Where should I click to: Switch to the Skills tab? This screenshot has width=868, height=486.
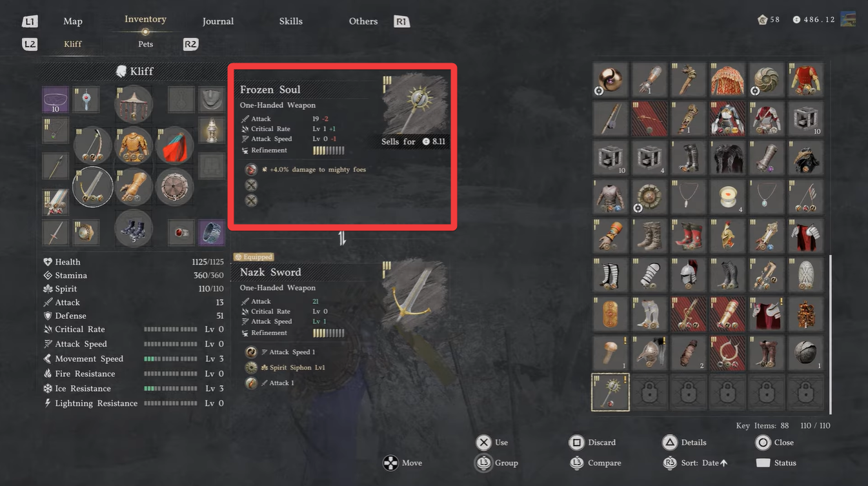pos(290,21)
